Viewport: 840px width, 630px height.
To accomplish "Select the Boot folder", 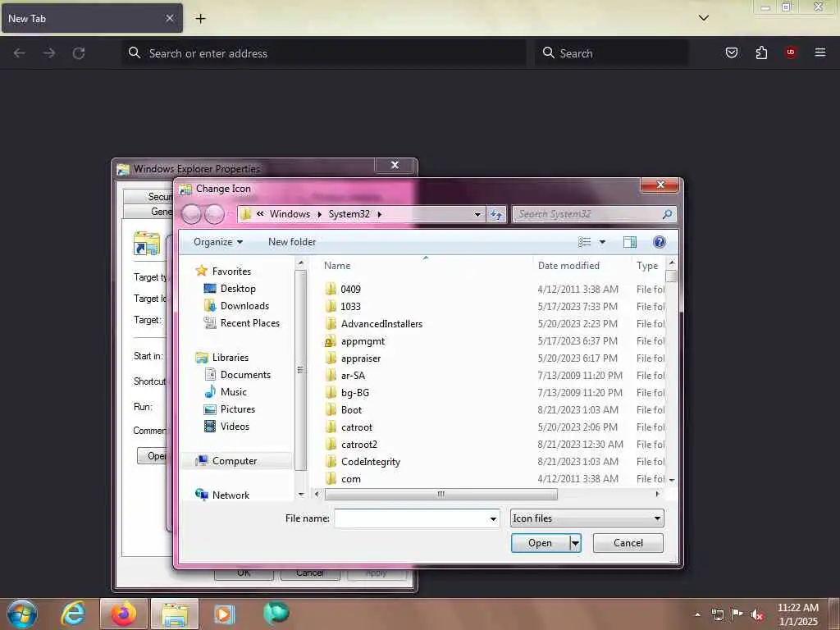I will (x=351, y=410).
